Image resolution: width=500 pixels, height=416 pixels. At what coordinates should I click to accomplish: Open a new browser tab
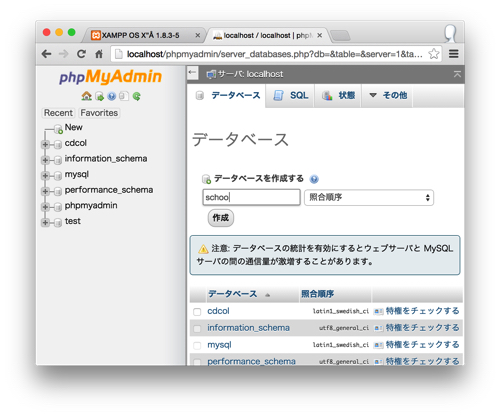(x=340, y=35)
